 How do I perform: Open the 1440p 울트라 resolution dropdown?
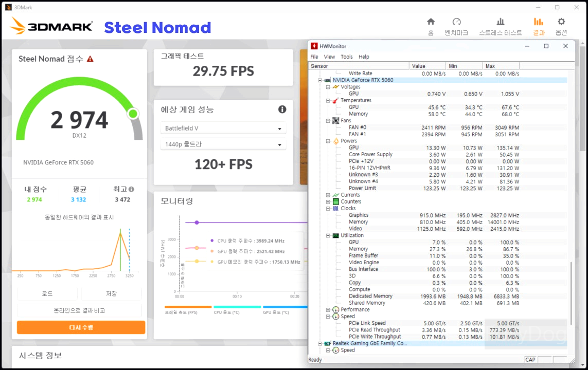(223, 144)
